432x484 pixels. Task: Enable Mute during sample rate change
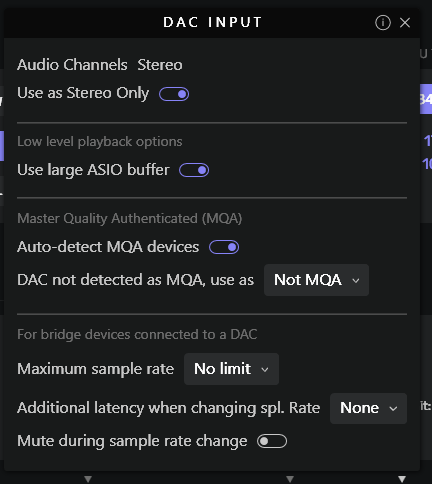(x=272, y=441)
